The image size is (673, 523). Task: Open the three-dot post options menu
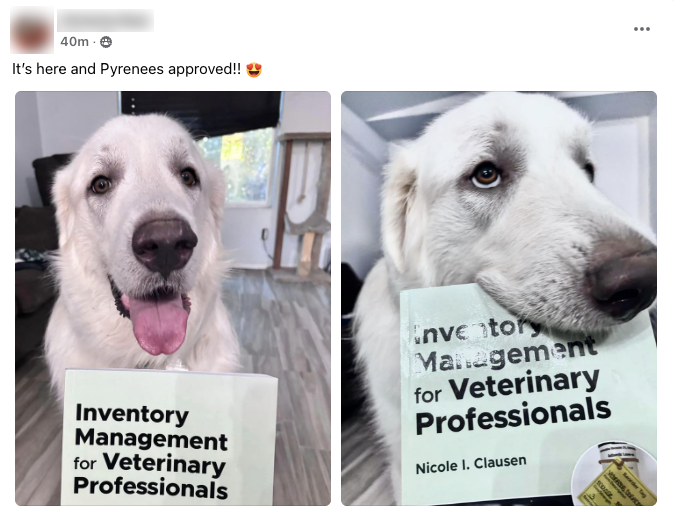click(641, 29)
